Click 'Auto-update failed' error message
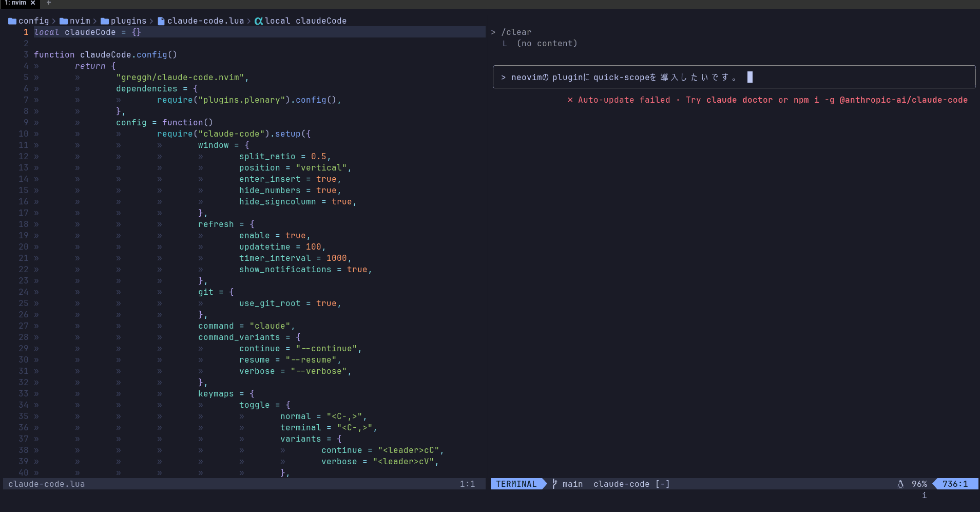Screen dimensions: 980x512 (x=624, y=100)
